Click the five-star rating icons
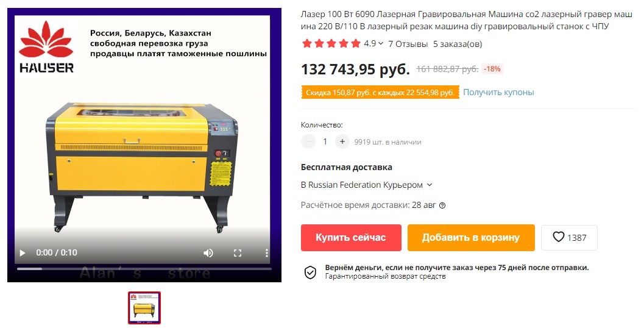The height and width of the screenshot is (328, 644). tap(331, 43)
